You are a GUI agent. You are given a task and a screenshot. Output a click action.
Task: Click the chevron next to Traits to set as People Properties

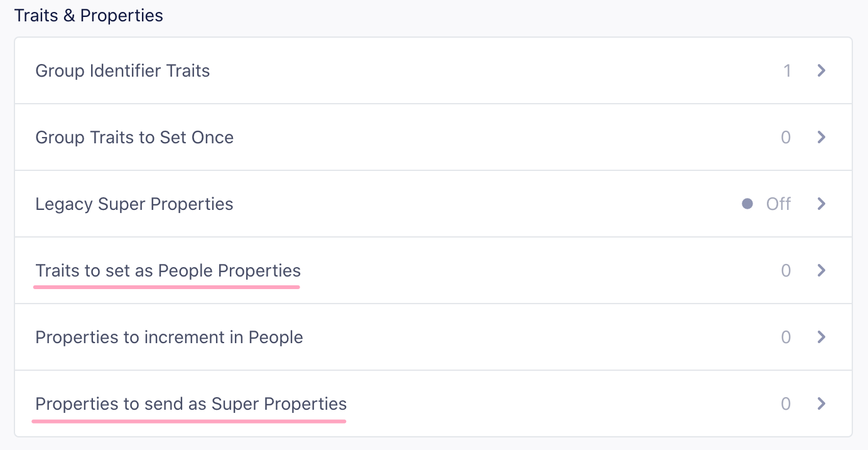click(x=821, y=270)
